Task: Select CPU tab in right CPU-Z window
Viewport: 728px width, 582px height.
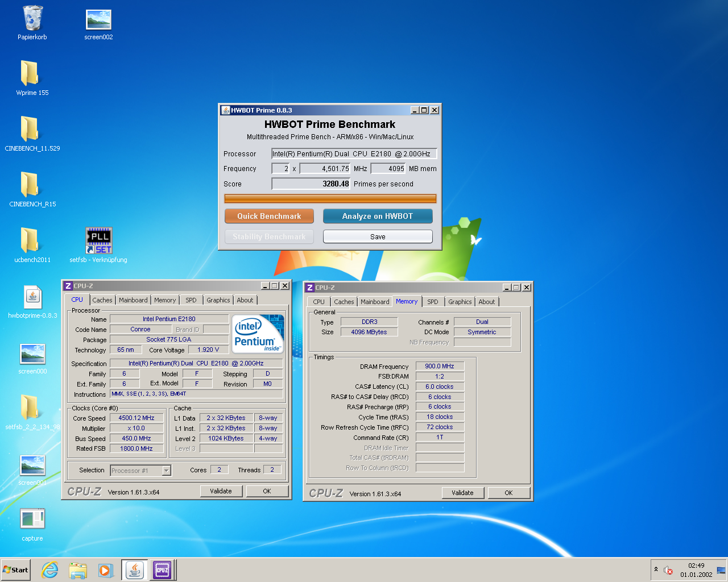Action: click(319, 302)
